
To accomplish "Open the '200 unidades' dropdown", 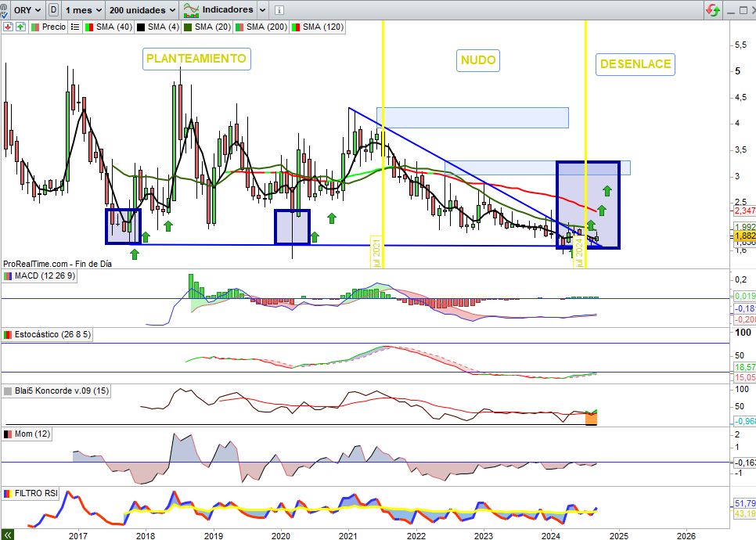I will coord(142,9).
